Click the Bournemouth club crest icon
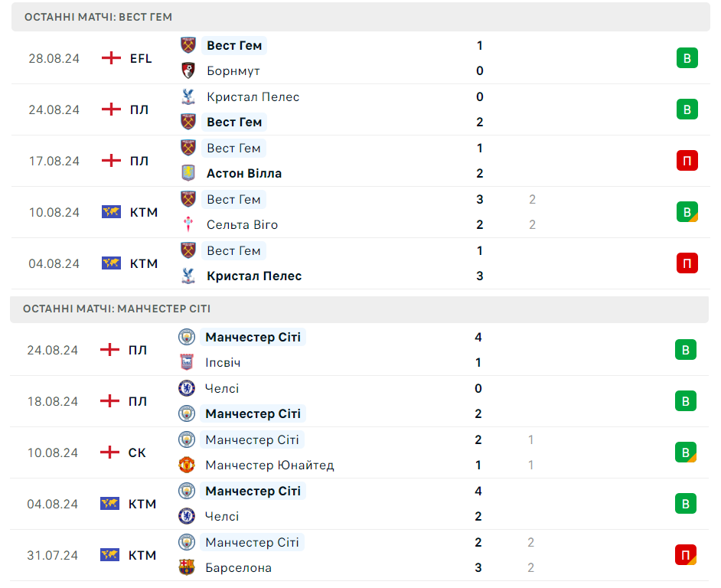Image resolution: width=721 pixels, height=588 pixels. [188, 70]
